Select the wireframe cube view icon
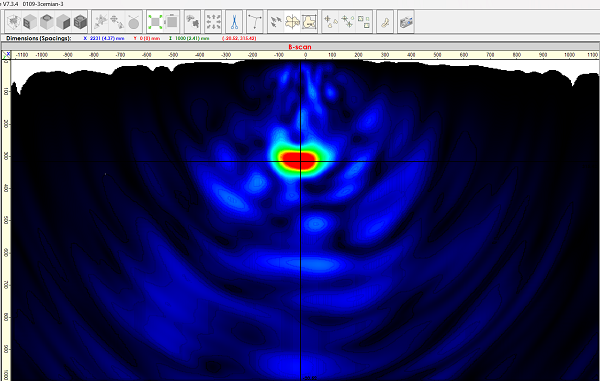 coord(13,22)
